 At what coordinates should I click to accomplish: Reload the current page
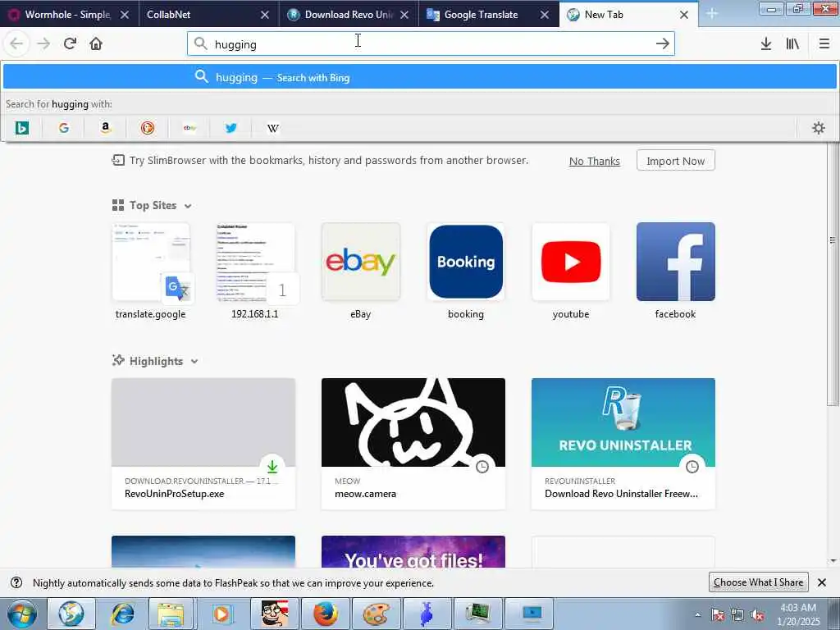tap(70, 43)
